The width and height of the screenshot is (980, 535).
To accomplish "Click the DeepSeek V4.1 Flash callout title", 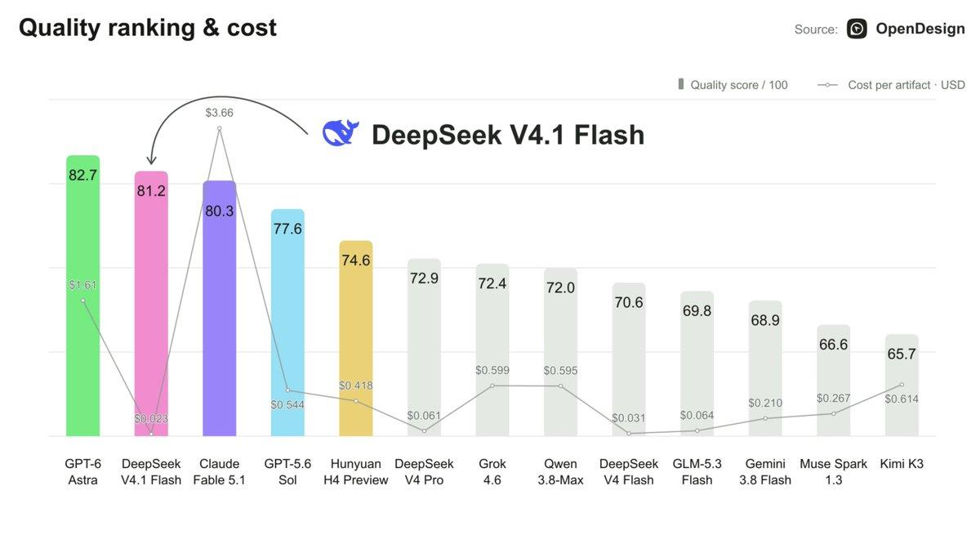I will (508, 135).
